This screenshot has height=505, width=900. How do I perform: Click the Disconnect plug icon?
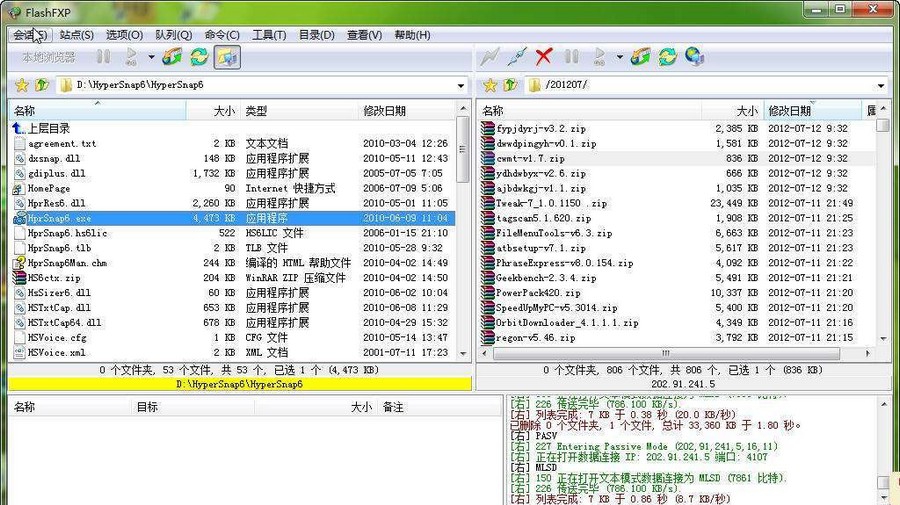517,57
